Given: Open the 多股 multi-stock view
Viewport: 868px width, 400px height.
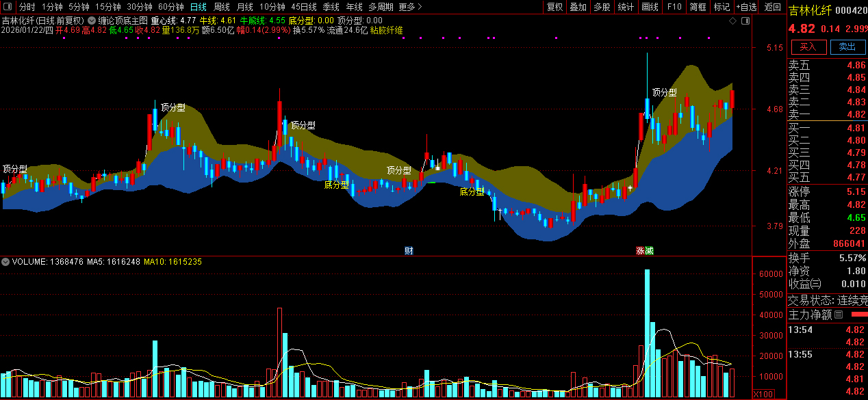Looking at the screenshot, I should click(602, 7).
